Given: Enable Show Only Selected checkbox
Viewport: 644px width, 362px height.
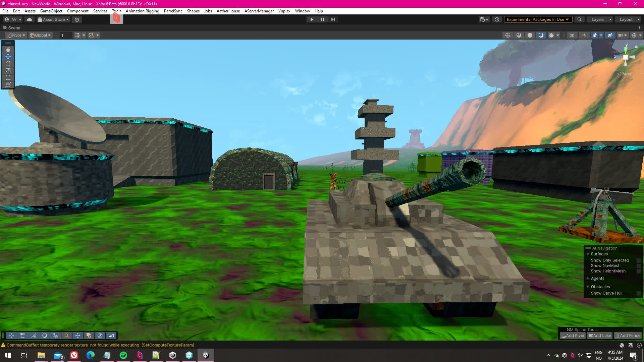Looking at the screenshot, I should tap(639, 260).
